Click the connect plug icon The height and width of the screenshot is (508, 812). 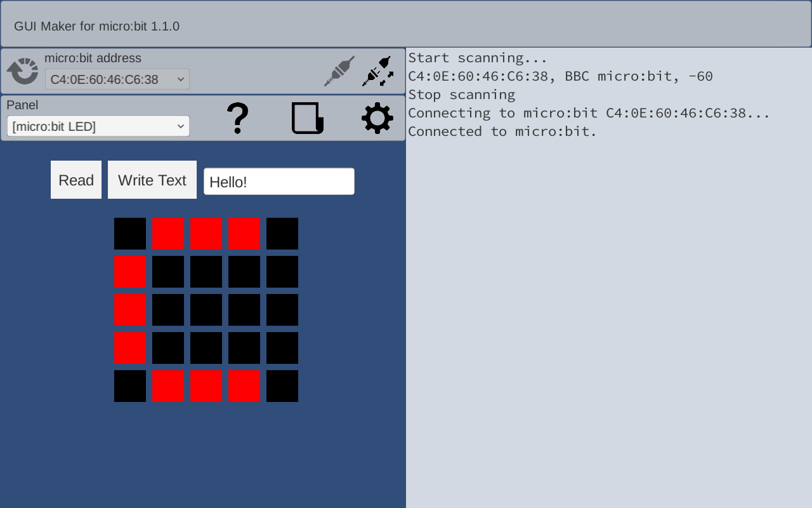pos(339,71)
